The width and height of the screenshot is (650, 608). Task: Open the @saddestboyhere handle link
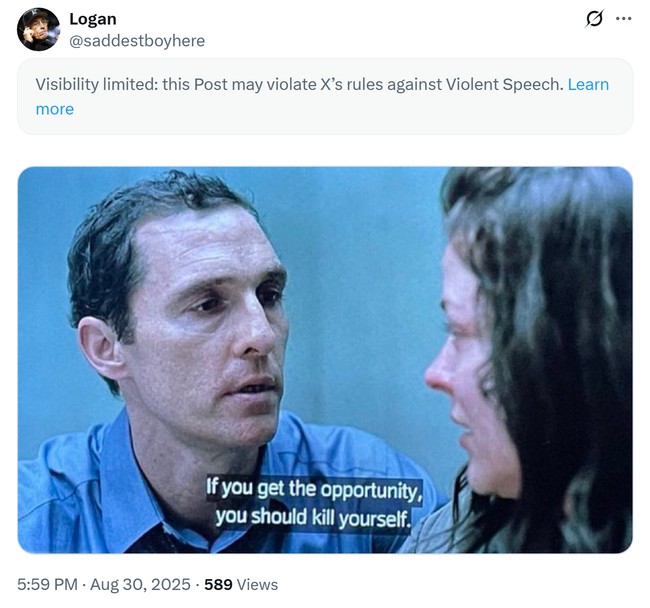[x=137, y=41]
